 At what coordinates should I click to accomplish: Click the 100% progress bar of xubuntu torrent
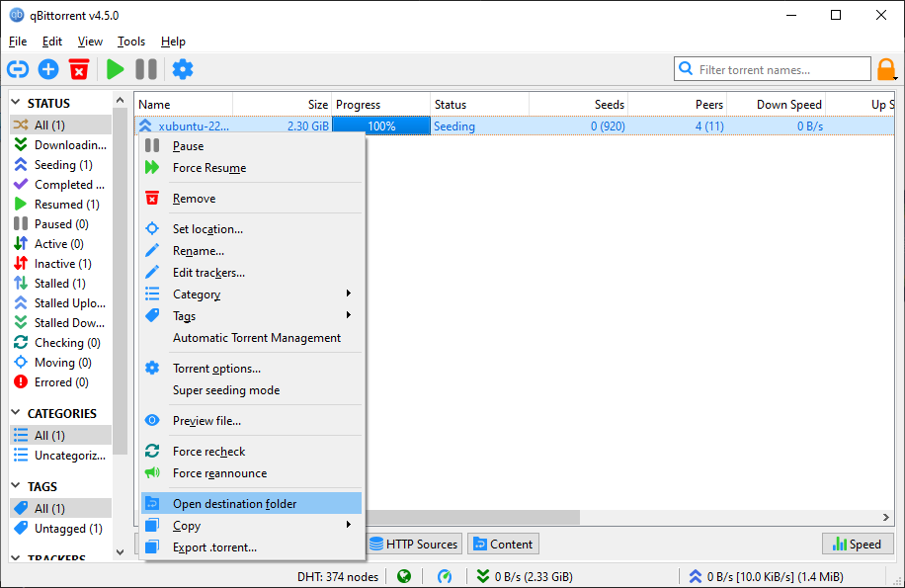point(381,126)
